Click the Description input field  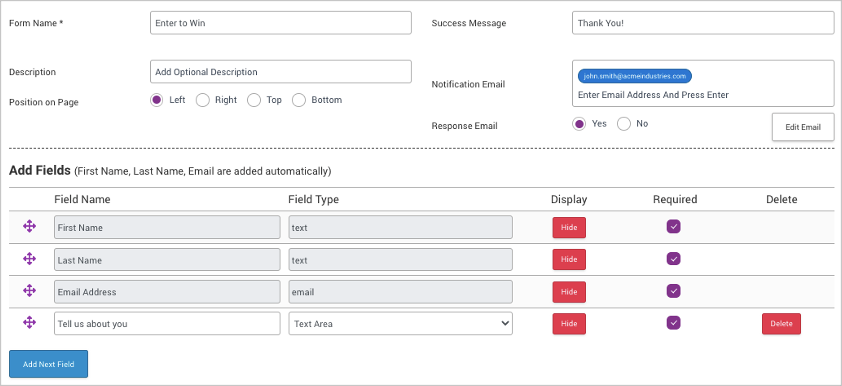pyautogui.click(x=281, y=72)
